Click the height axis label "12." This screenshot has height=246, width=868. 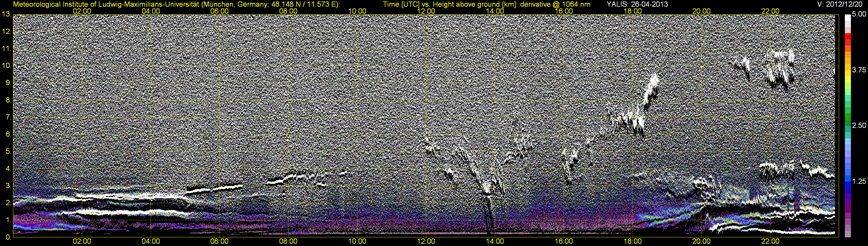(6, 32)
